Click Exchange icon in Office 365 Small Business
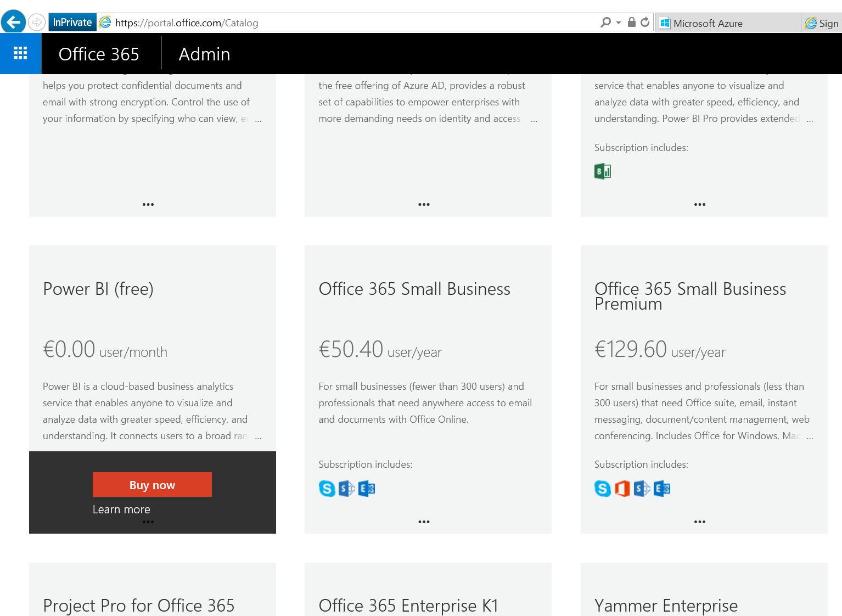This screenshot has width=842, height=616. [x=366, y=488]
